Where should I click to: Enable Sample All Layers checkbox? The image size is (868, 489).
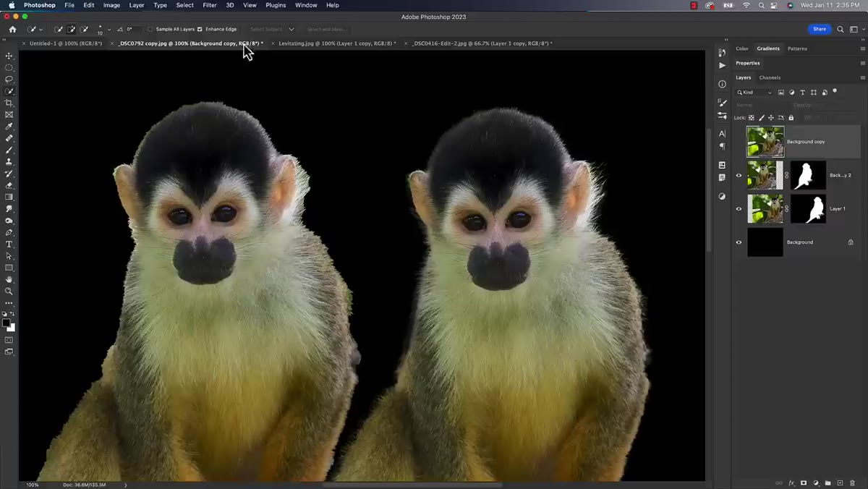click(150, 29)
